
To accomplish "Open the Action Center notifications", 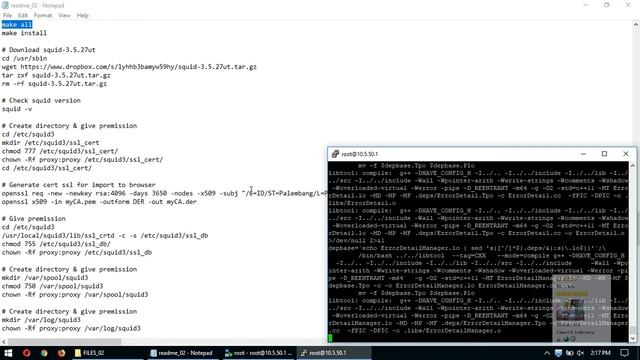I will [625, 353].
